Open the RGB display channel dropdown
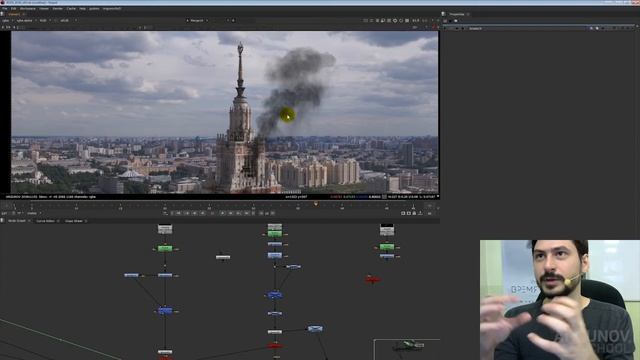This screenshot has height=360, width=640. (x=44, y=20)
